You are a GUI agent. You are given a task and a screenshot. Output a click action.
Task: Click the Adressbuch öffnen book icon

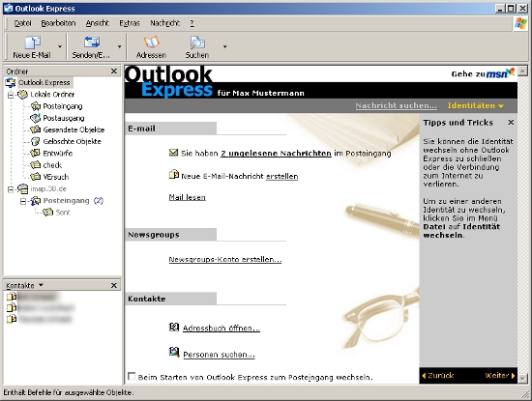174,328
